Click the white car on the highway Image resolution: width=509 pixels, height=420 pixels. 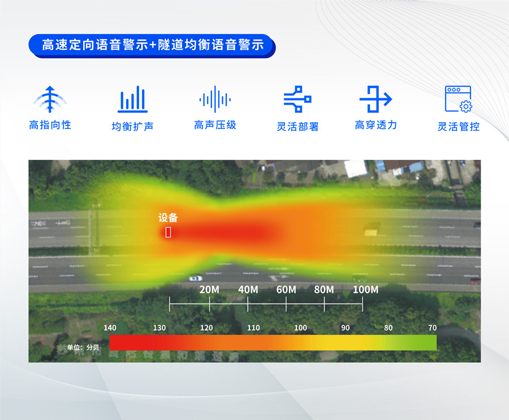(x=195, y=278)
